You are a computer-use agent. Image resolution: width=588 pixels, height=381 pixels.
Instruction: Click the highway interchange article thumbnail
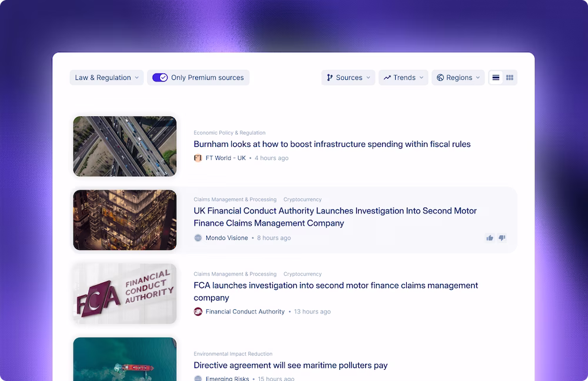(125, 146)
